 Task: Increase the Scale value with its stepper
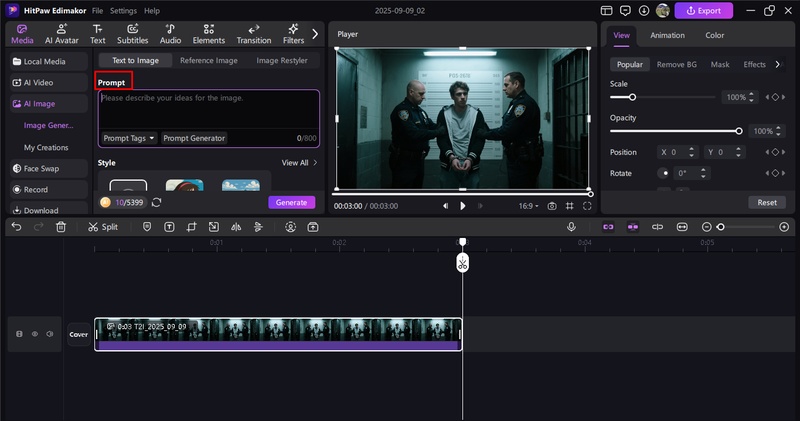coord(751,94)
